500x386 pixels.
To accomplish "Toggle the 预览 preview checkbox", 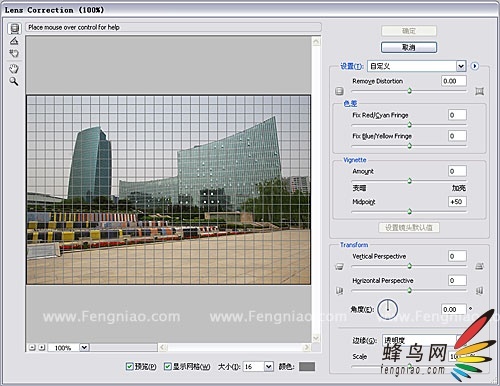I will click(x=130, y=366).
